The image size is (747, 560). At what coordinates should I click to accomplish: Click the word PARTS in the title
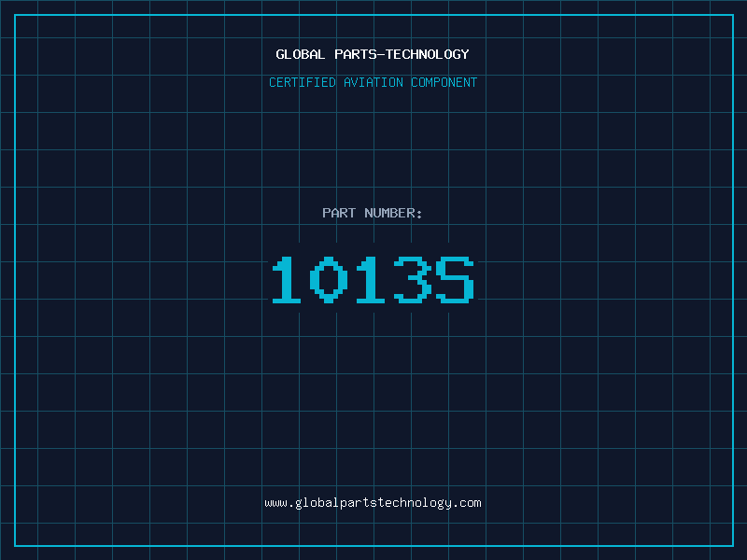356,54
